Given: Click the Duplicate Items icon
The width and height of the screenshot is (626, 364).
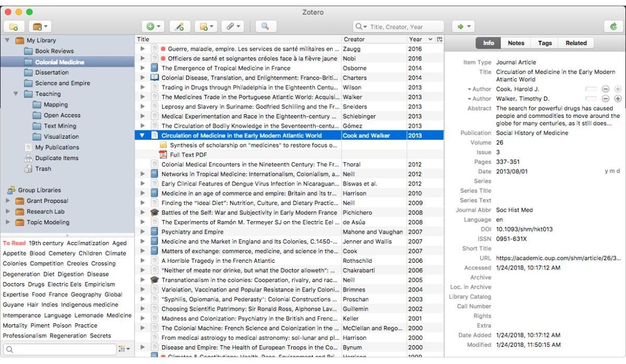Looking at the screenshot, I should click(29, 158).
